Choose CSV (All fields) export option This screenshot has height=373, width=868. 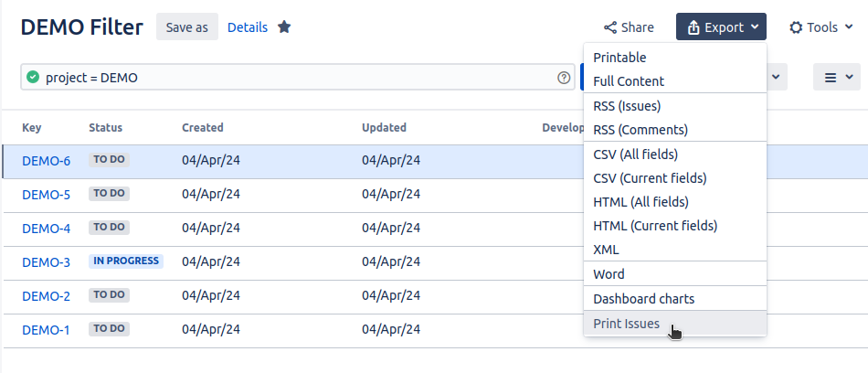click(x=636, y=154)
